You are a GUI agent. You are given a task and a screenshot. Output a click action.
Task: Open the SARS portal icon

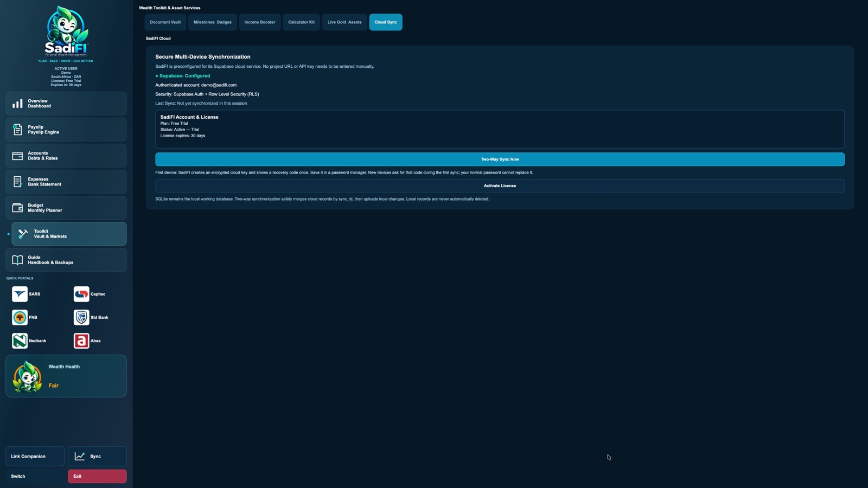tap(20, 294)
